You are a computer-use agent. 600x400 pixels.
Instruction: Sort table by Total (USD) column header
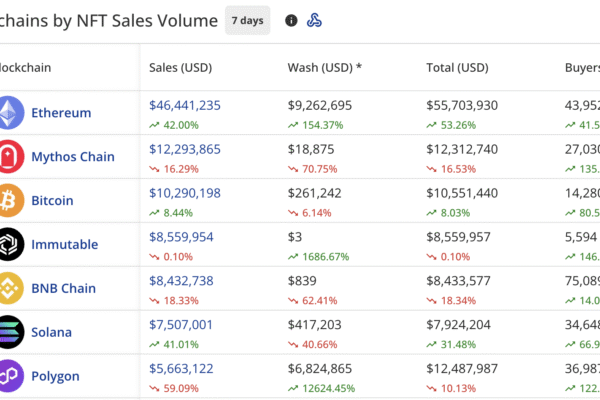click(458, 68)
